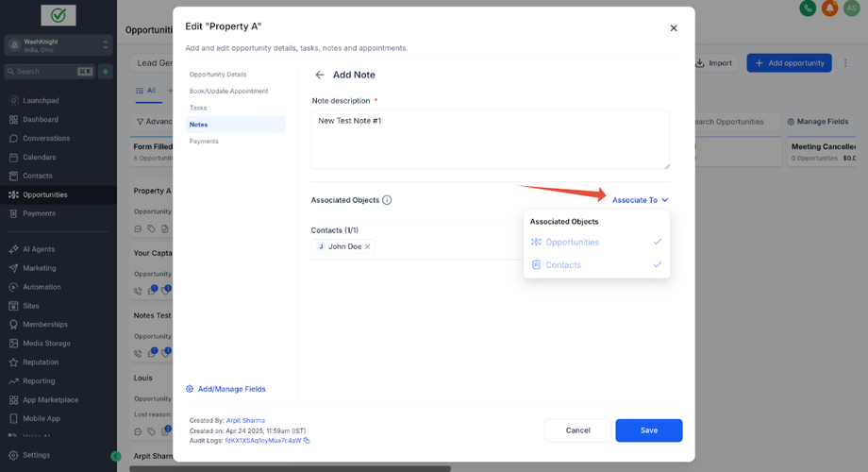The width and height of the screenshot is (868, 472).
Task: Expand the Associate To dropdown
Action: [x=640, y=200]
